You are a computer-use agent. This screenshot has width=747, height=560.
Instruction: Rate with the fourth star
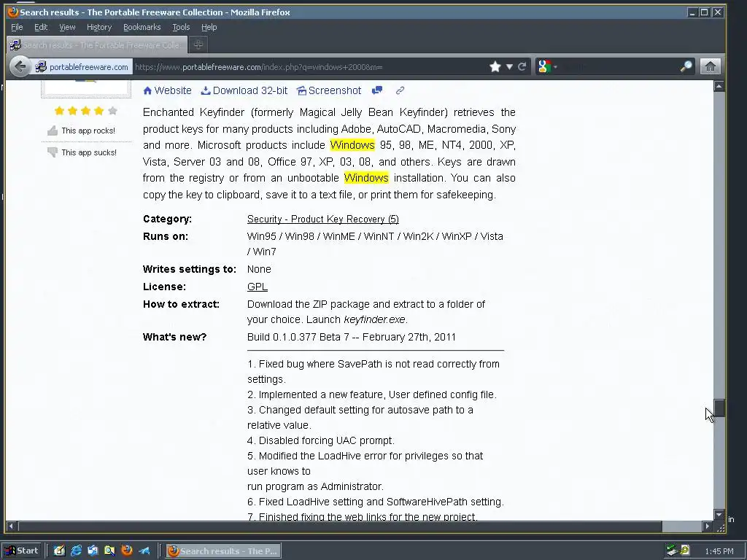[99, 111]
